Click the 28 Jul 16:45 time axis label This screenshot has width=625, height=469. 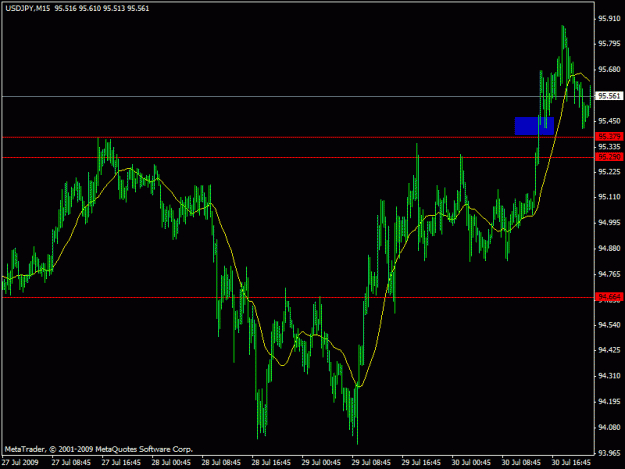point(271,462)
